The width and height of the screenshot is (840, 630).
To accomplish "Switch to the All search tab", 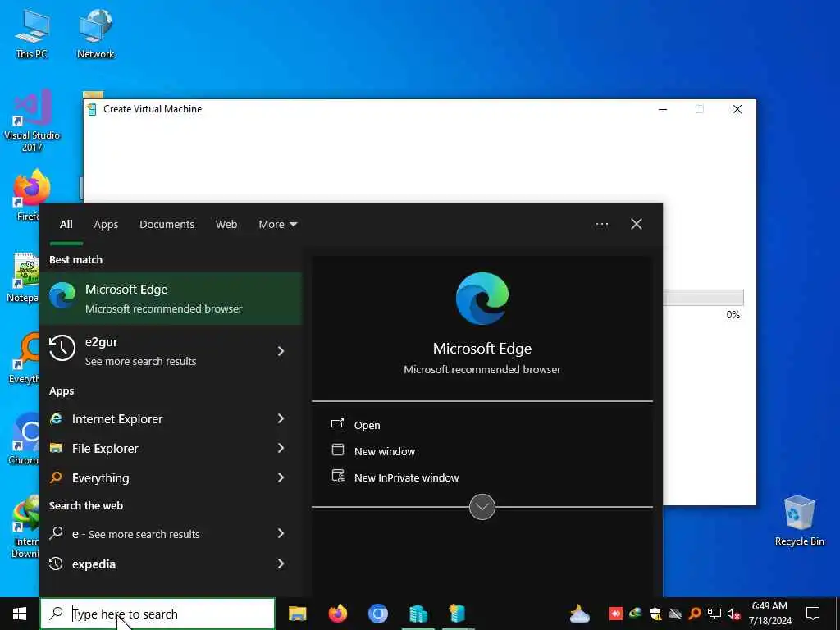I will (x=66, y=225).
